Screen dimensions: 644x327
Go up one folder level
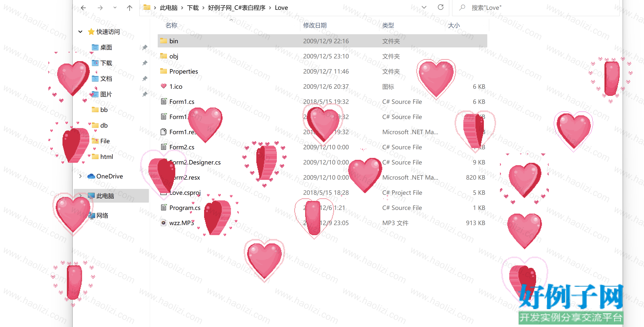[129, 8]
